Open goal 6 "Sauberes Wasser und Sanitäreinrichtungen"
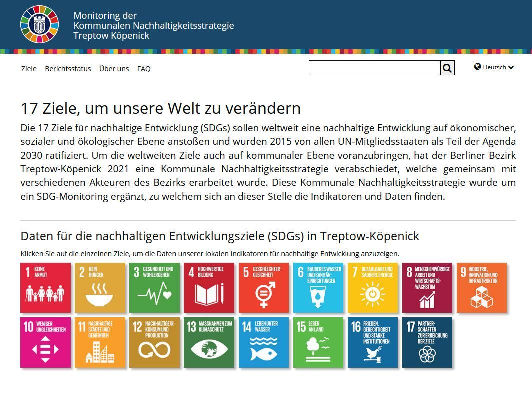Image resolution: width=532 pixels, height=394 pixels. (318, 288)
